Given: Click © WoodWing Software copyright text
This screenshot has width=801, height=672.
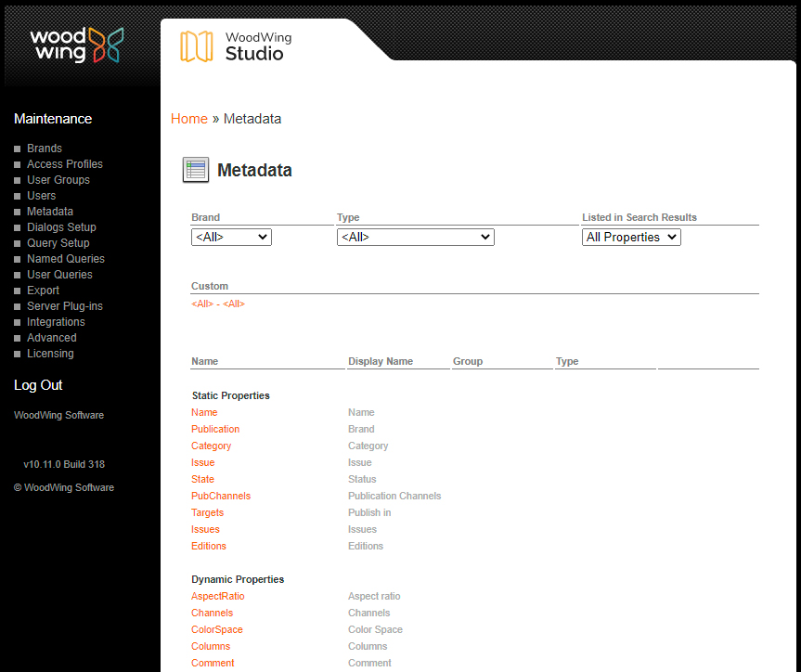Looking at the screenshot, I should [64, 488].
